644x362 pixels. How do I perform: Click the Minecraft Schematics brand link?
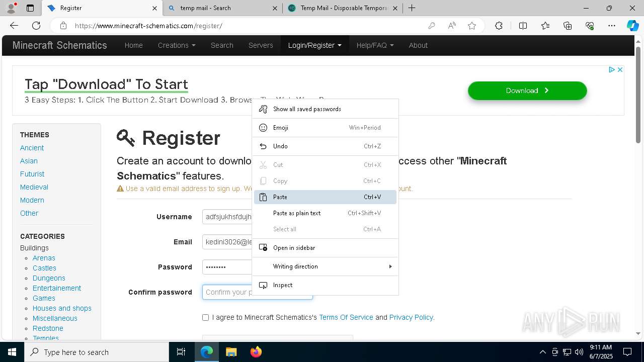coord(59,45)
